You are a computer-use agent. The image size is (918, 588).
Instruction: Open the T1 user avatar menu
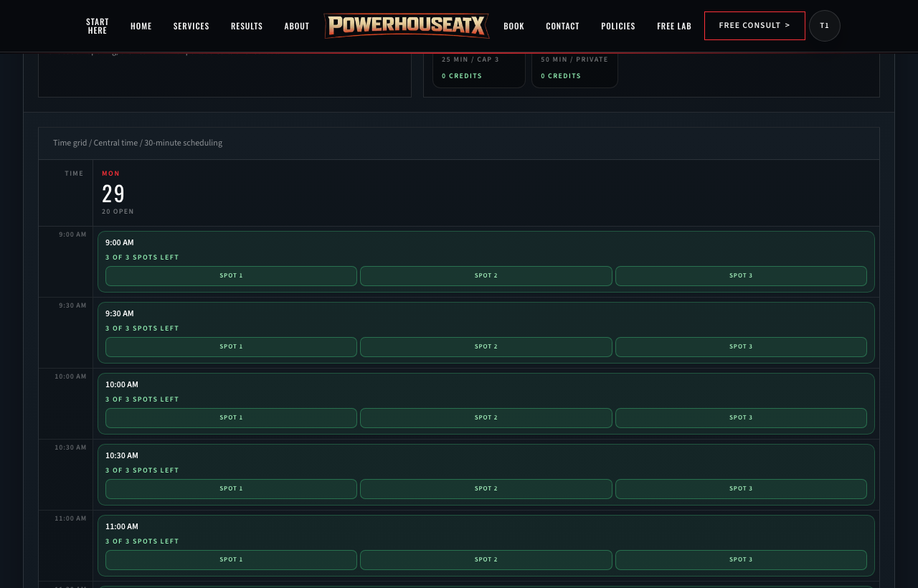pos(825,26)
